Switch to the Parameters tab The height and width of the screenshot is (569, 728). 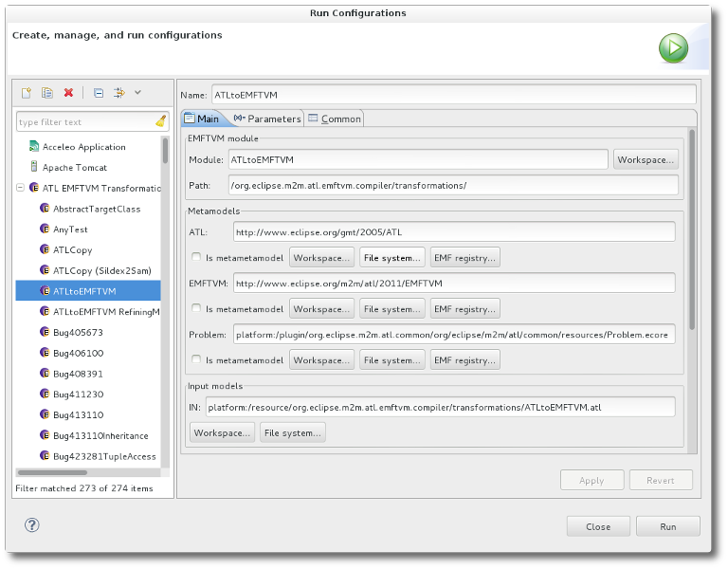[x=267, y=119]
